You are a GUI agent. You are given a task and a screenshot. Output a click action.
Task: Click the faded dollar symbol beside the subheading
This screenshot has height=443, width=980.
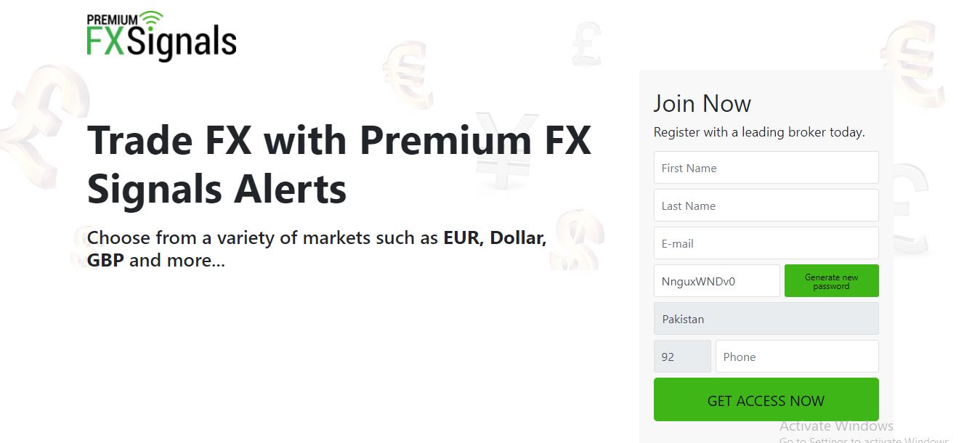578,238
